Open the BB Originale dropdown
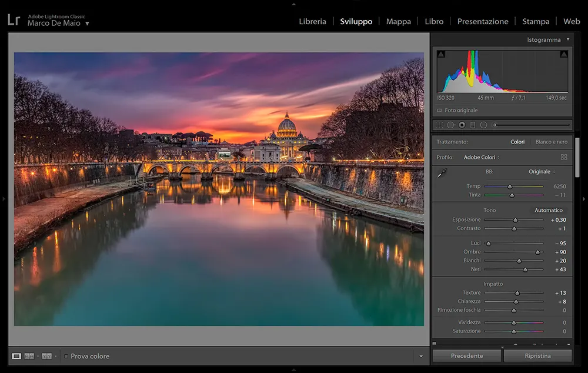 click(553, 171)
